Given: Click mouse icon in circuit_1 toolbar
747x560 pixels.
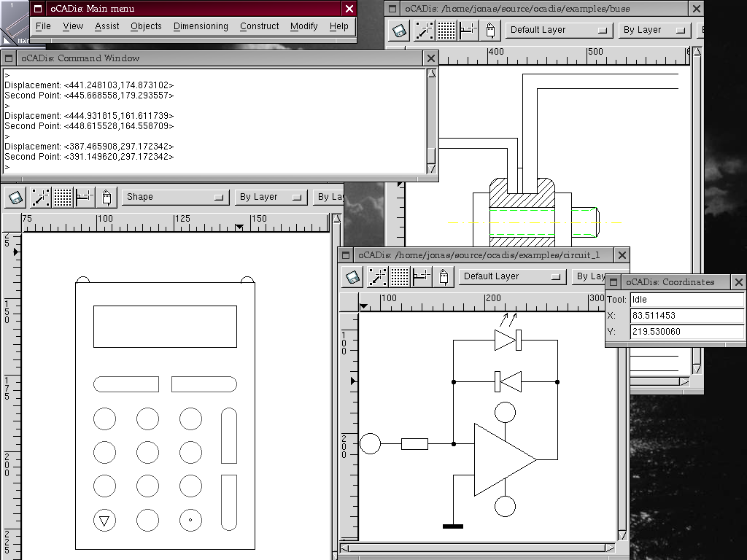Looking at the screenshot, I should [444, 276].
